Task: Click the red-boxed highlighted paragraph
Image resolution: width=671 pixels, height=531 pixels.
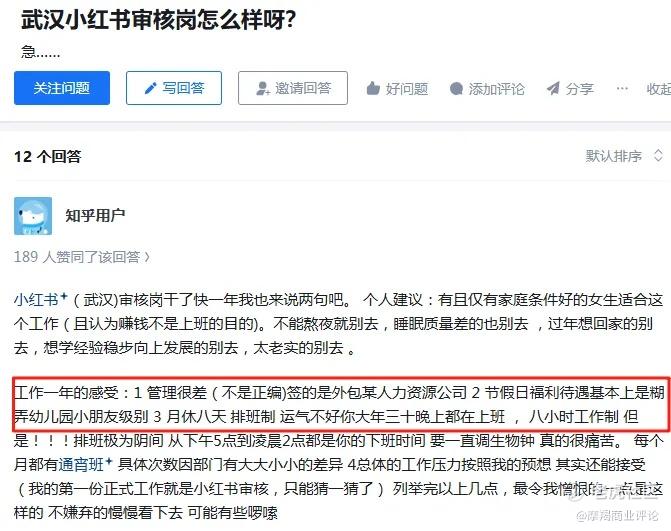Action: (x=341, y=404)
